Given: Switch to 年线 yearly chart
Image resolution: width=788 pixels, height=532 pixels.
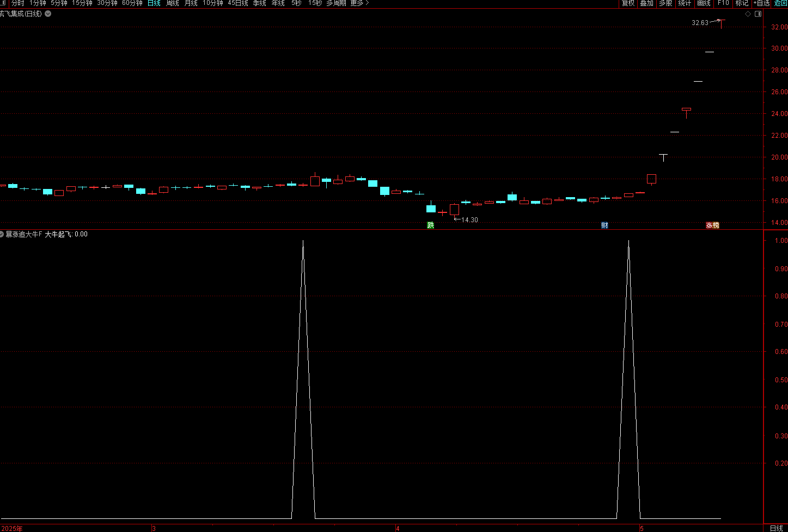Looking at the screenshot, I should [x=278, y=3].
